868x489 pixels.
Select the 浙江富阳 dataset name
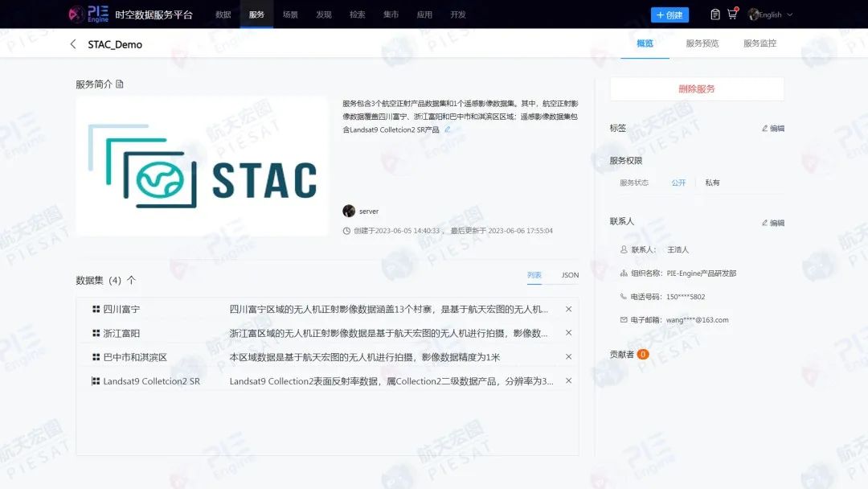pos(122,334)
